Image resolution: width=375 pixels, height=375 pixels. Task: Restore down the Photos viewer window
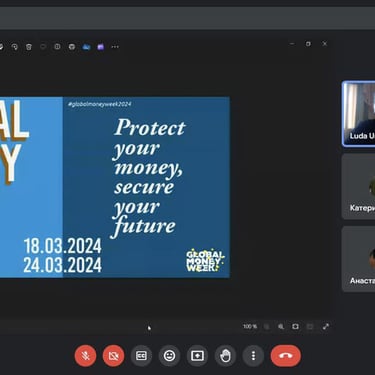308,44
